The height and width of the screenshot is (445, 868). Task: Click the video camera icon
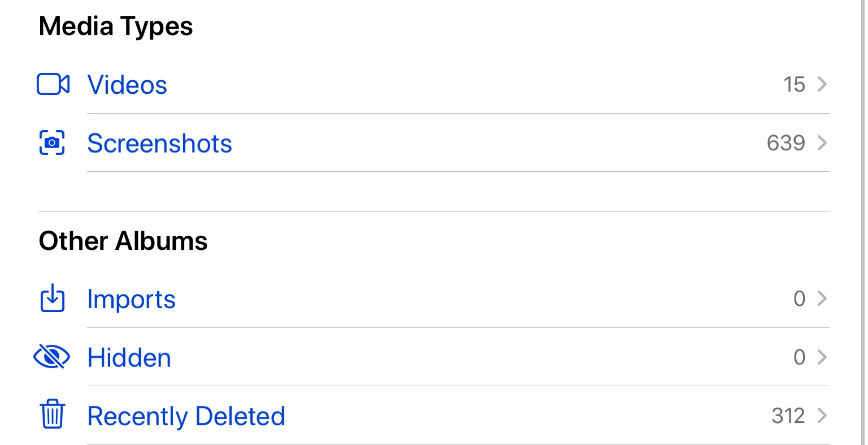tap(53, 85)
